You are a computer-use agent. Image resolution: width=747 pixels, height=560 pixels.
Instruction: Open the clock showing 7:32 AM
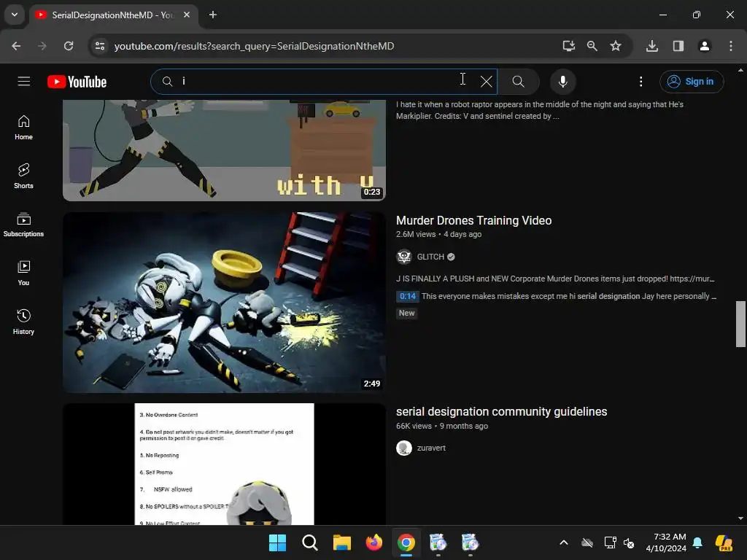tap(665, 542)
